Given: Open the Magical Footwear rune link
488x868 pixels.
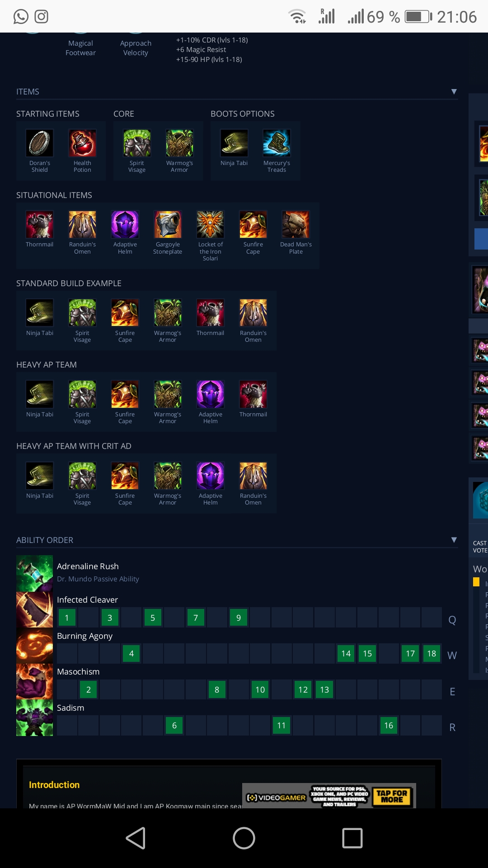Looking at the screenshot, I should pyautogui.click(x=80, y=48).
